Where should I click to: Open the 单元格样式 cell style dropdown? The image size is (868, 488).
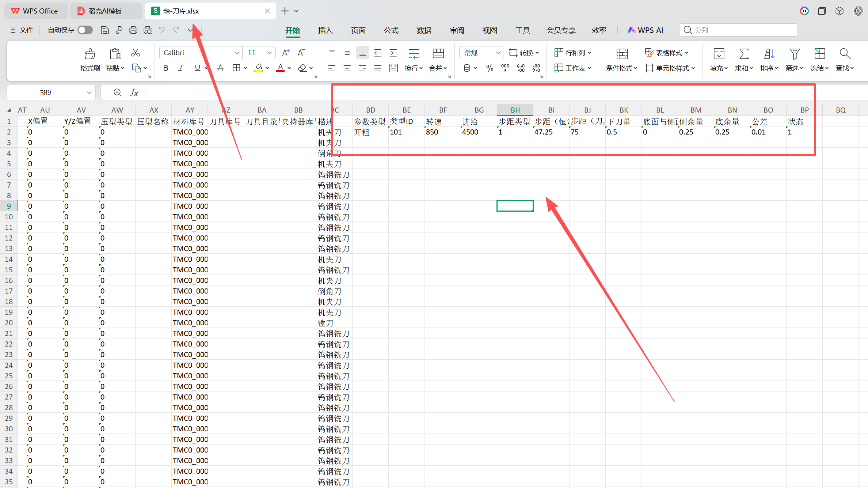point(670,68)
